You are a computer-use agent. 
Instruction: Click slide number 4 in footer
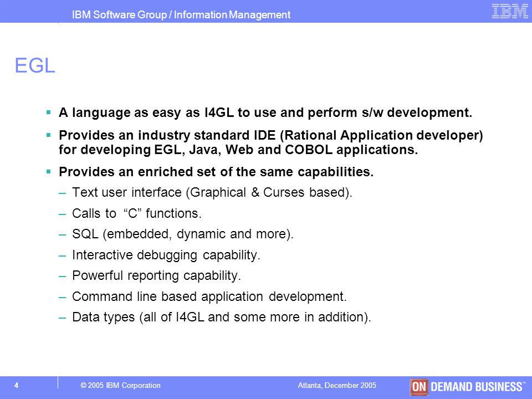click(x=16, y=386)
